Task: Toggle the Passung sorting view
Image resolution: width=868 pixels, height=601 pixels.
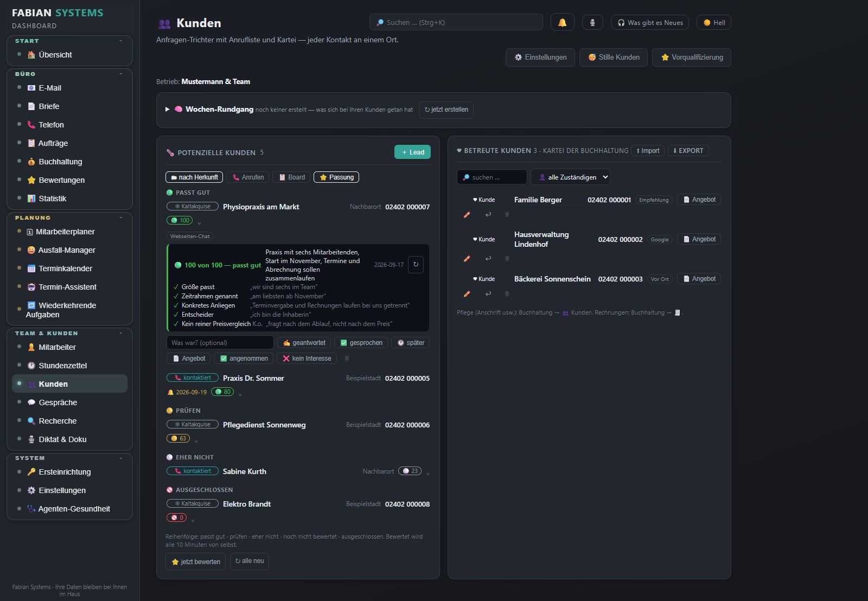Action: (x=336, y=177)
